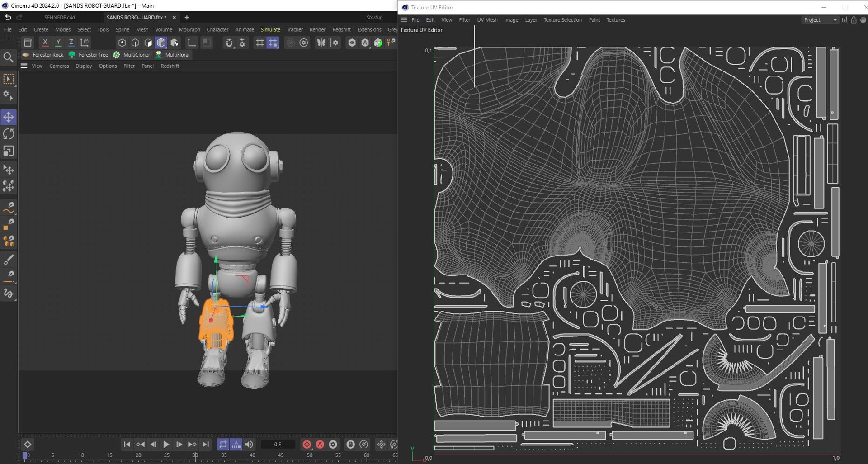Toggle playback sound speaker
The image size is (868, 464).
(x=249, y=445)
